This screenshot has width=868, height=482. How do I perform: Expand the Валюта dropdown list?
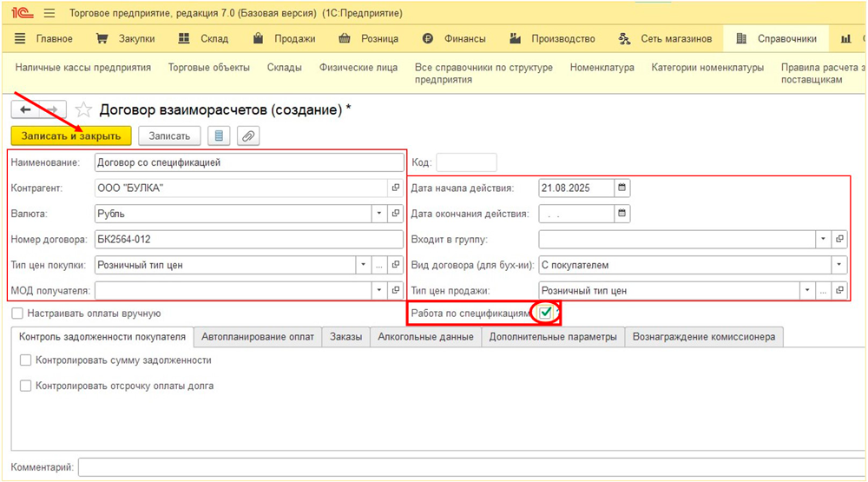[378, 213]
